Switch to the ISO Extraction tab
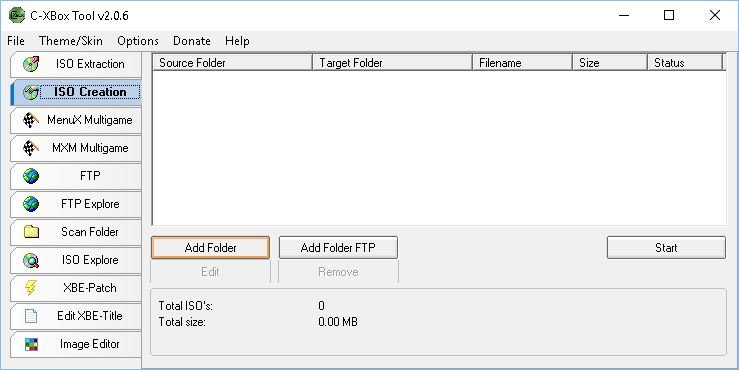The image size is (739, 370). coord(76,64)
